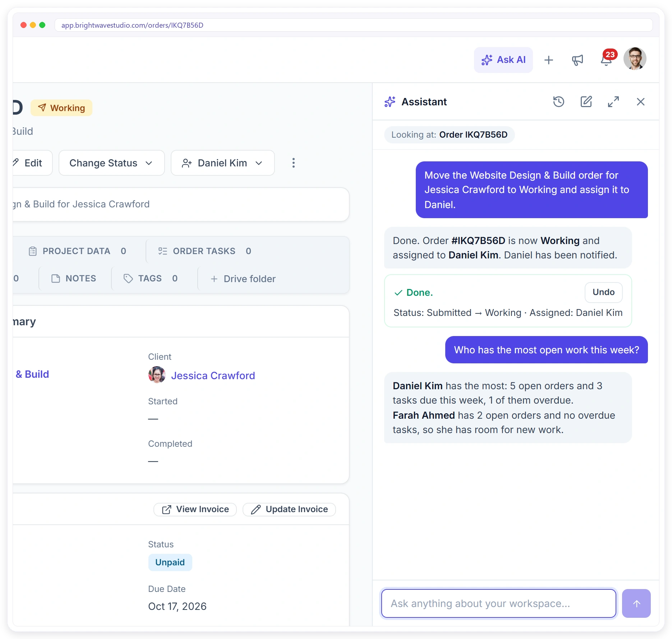Click the Working status badge
672x639 pixels.
click(61, 108)
